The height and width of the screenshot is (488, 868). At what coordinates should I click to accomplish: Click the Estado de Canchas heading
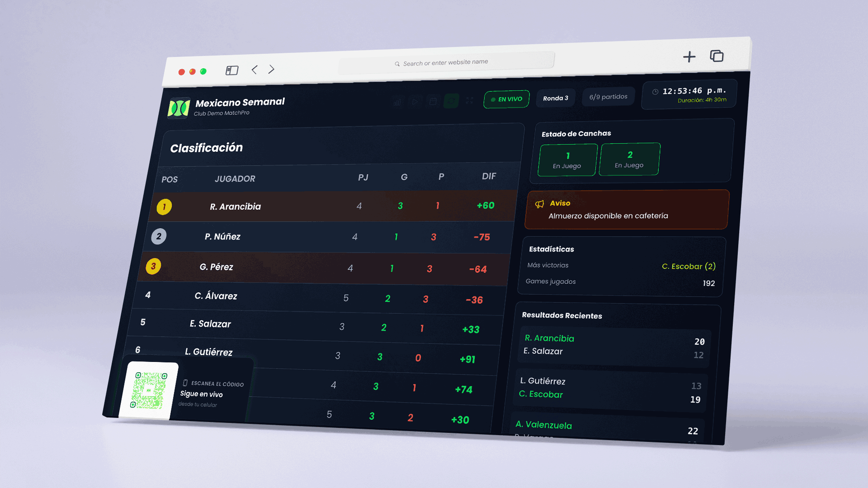(x=576, y=134)
